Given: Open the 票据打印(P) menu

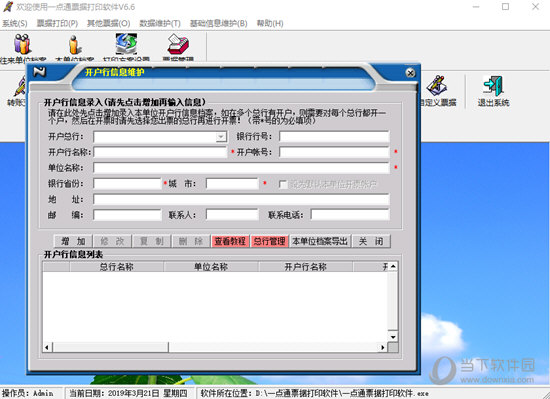Looking at the screenshot, I should click(57, 23).
